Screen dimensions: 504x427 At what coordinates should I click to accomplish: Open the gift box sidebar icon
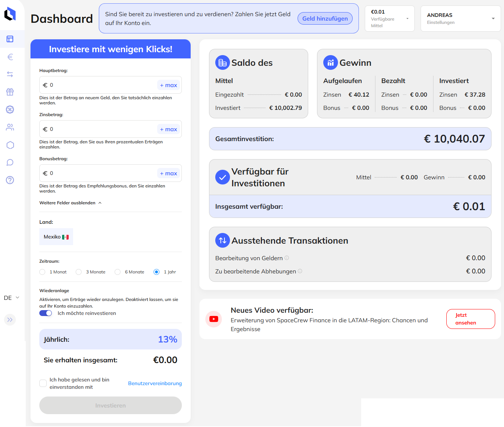click(10, 92)
